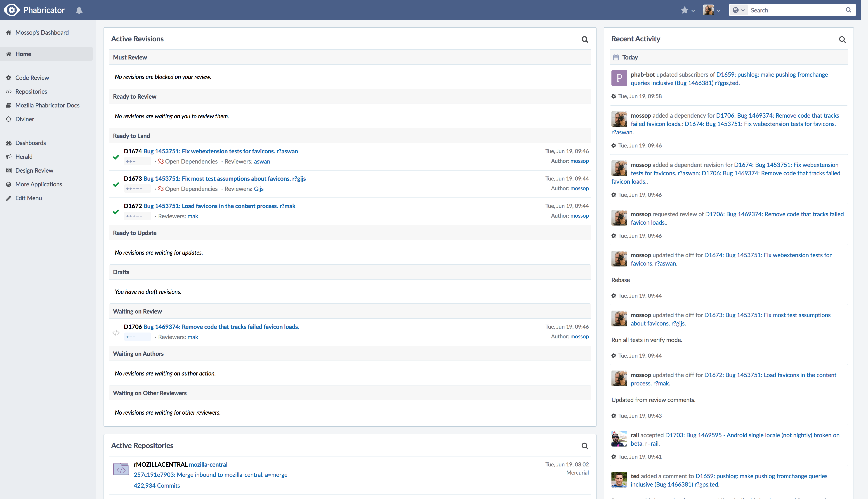Image resolution: width=868 pixels, height=499 pixels.
Task: Click the green accepted checkmark for D1674
Action: click(116, 157)
